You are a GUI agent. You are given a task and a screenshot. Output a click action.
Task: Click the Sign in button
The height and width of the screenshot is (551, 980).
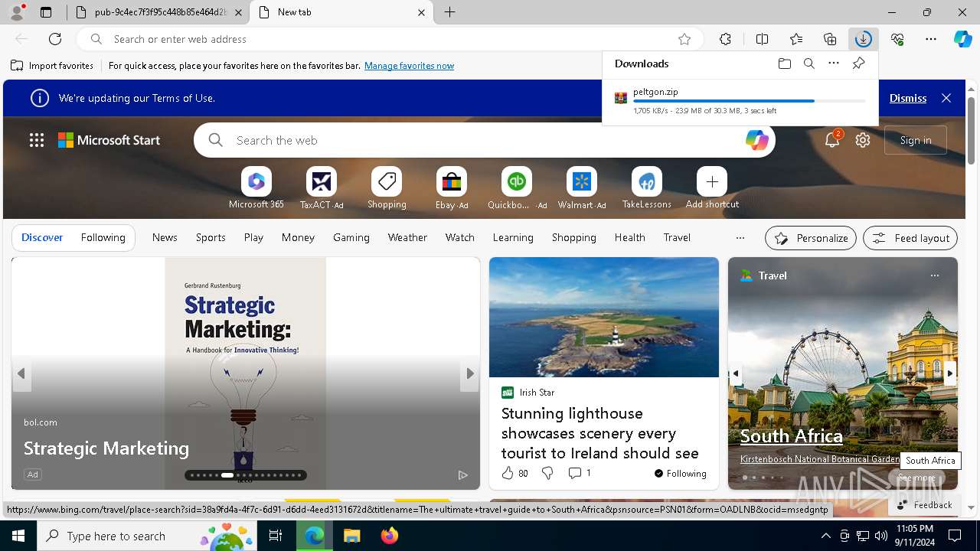pyautogui.click(x=915, y=140)
